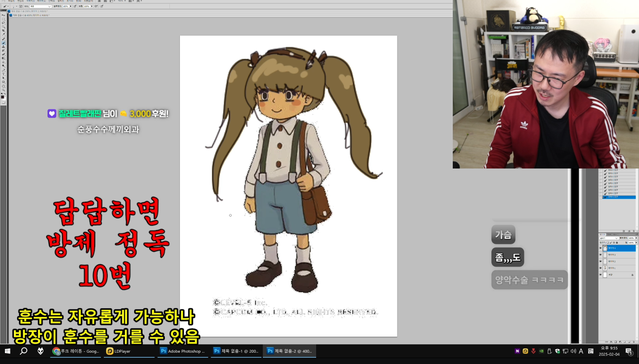Select the Quick Selection tool

(3, 27)
